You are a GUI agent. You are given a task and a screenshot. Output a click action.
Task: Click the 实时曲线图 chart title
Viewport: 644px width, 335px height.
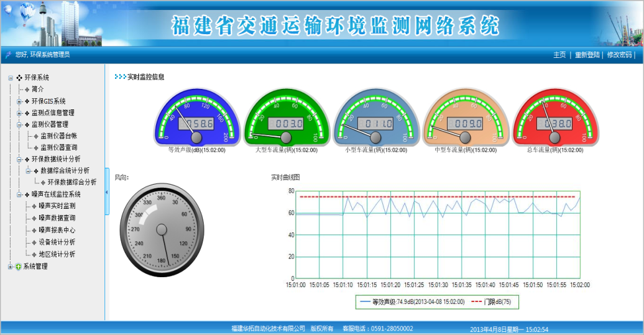285,177
